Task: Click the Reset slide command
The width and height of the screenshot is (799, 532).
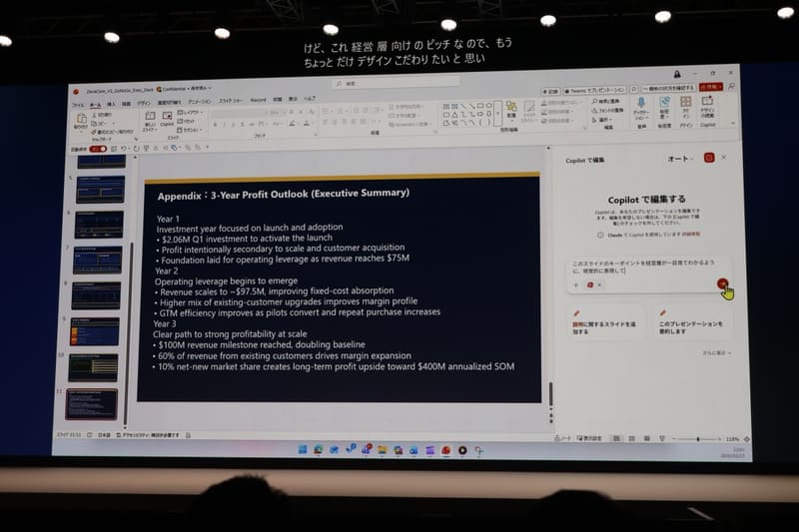Action: coord(188,121)
